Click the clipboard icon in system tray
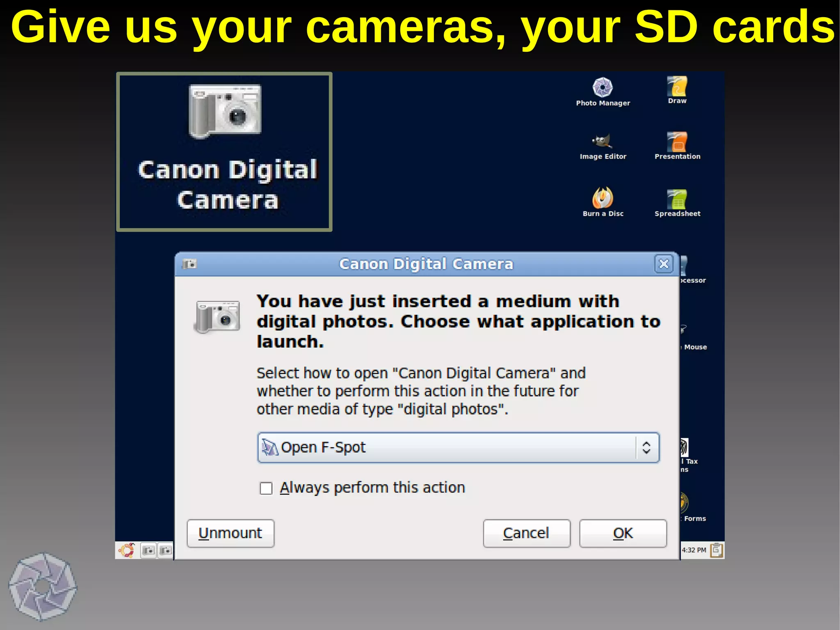The width and height of the screenshot is (840, 630). point(716,550)
